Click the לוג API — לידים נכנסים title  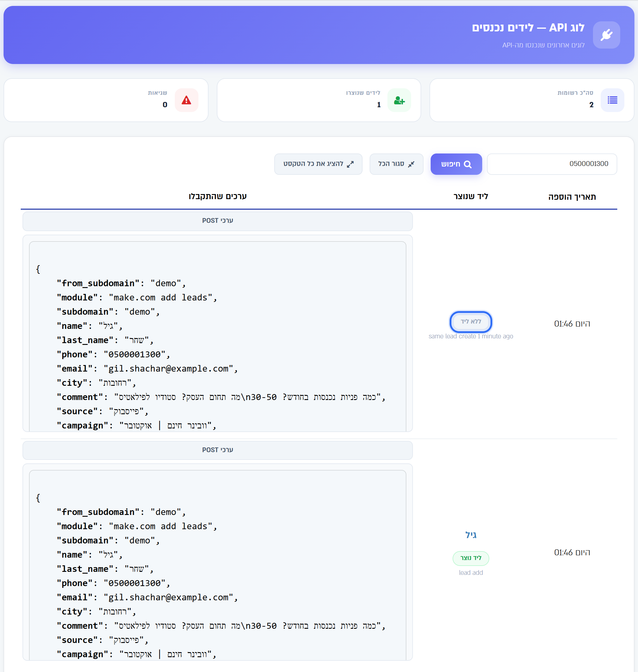[x=528, y=28]
